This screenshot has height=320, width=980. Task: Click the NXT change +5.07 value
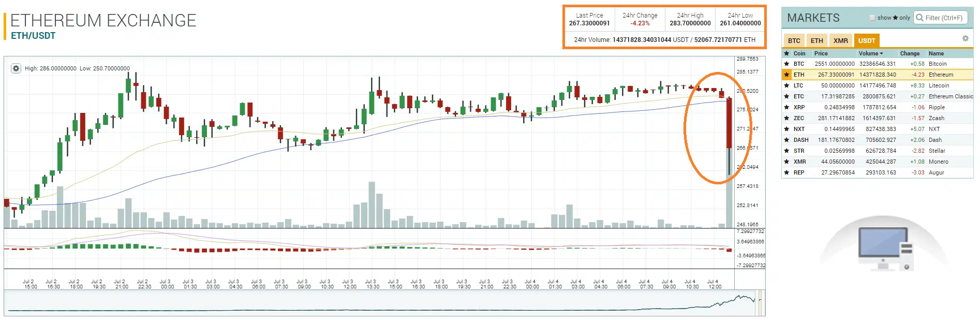click(x=917, y=129)
